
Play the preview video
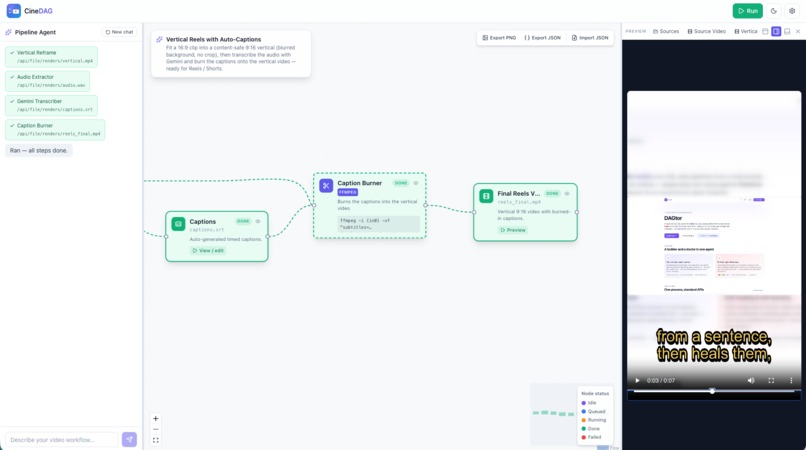pyautogui.click(x=637, y=381)
